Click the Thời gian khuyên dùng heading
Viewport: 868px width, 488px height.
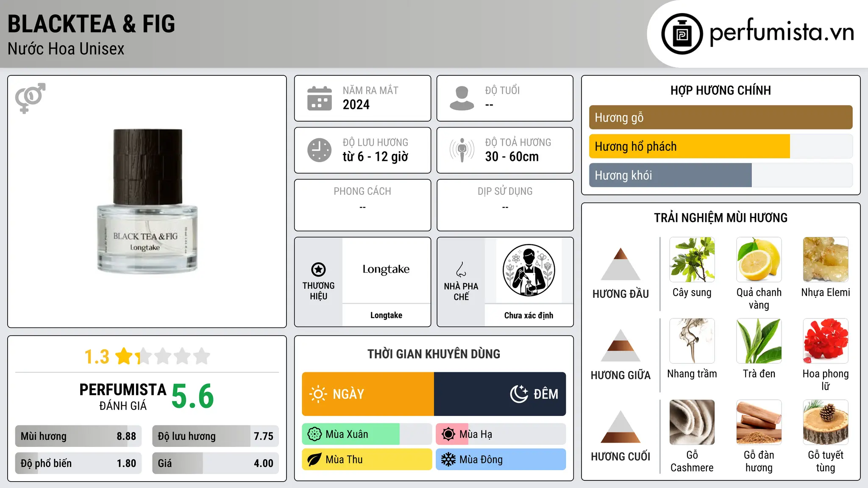pyautogui.click(x=434, y=354)
